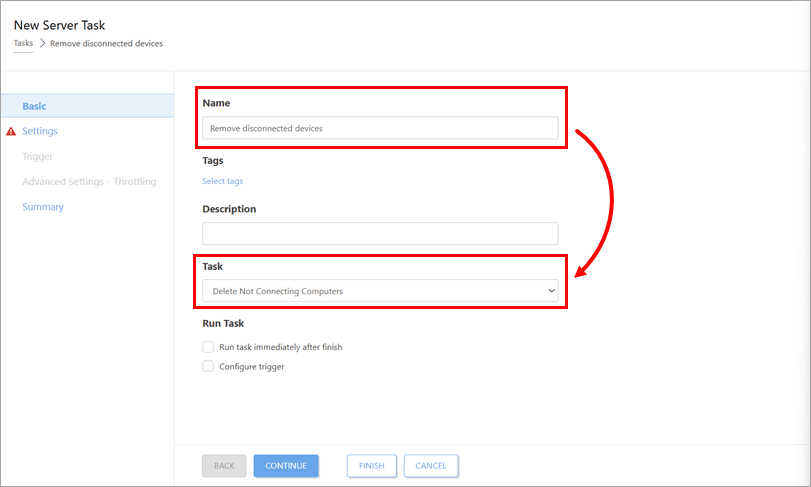The image size is (811, 487).
Task: Tick the Configure trigger checkbox
Action: click(208, 366)
